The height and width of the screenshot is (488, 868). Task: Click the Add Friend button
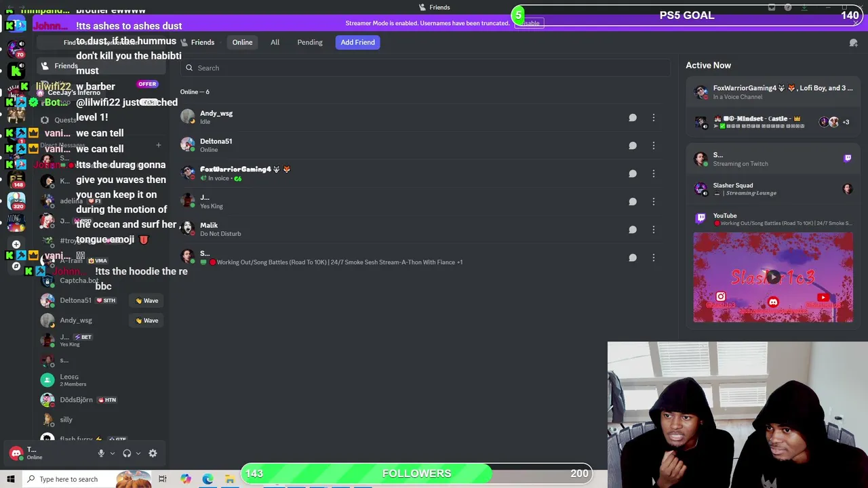click(357, 42)
